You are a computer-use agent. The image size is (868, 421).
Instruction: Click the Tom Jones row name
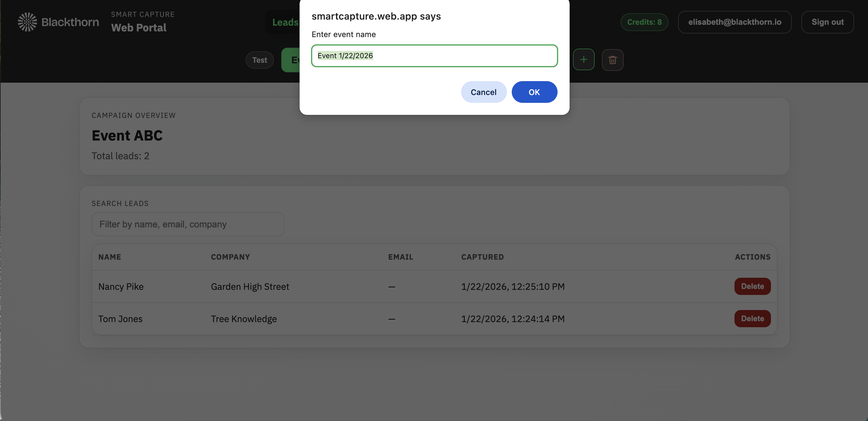pyautogui.click(x=120, y=319)
